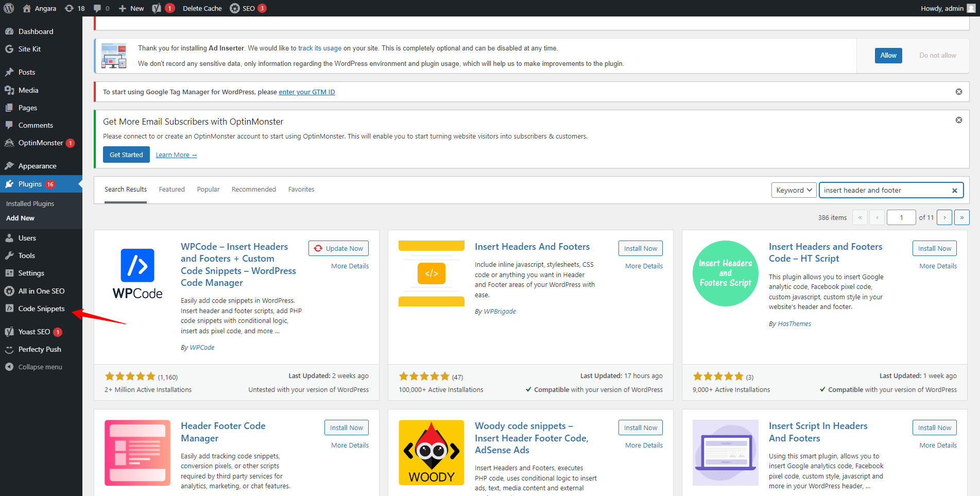This screenshot has height=496, width=980.
Task: Jump to last page of plugin results
Action: pyautogui.click(x=962, y=217)
